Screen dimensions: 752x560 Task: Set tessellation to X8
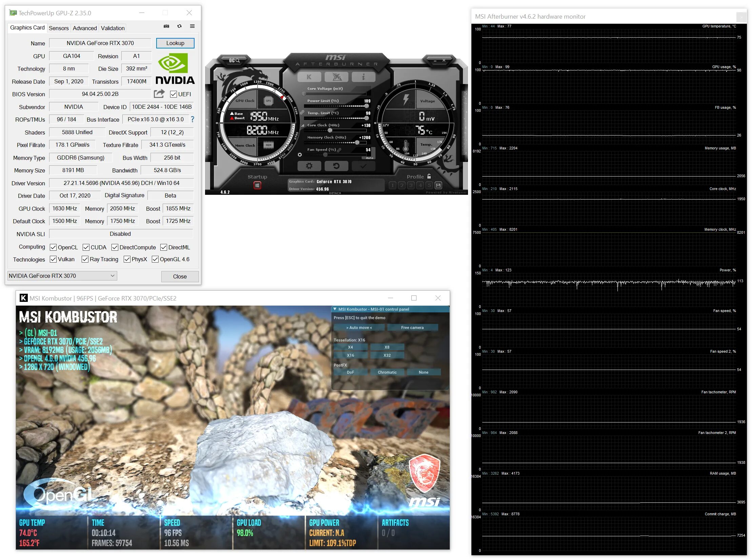pyautogui.click(x=387, y=348)
